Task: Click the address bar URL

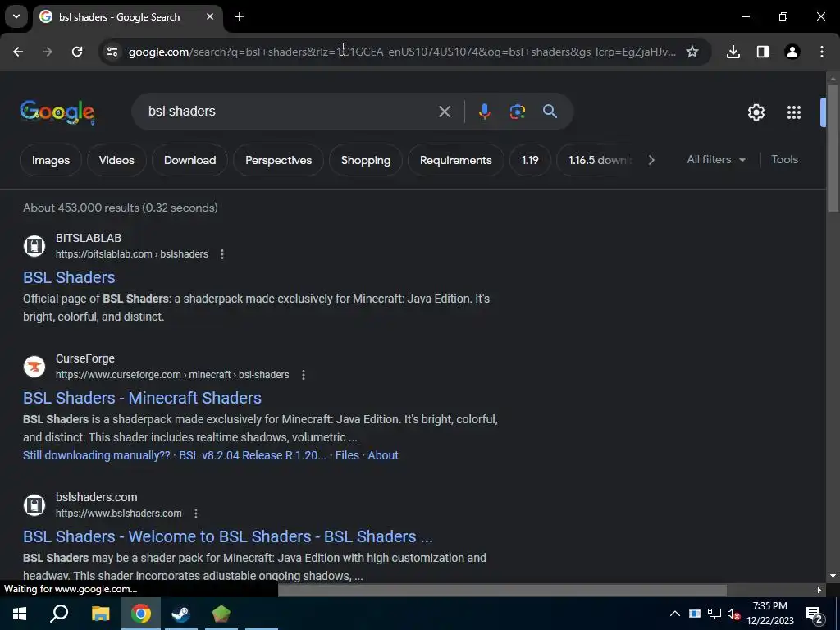Action: pyautogui.click(x=402, y=52)
